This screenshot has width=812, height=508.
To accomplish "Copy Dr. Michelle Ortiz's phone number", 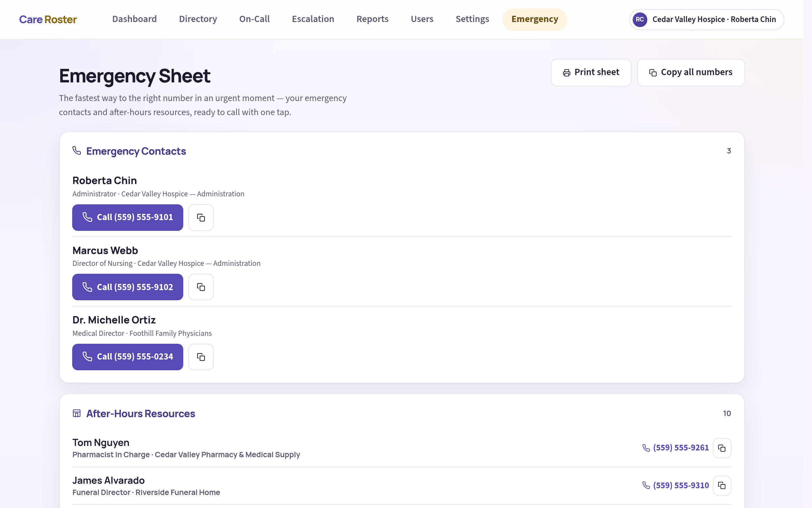I will 201,357.
